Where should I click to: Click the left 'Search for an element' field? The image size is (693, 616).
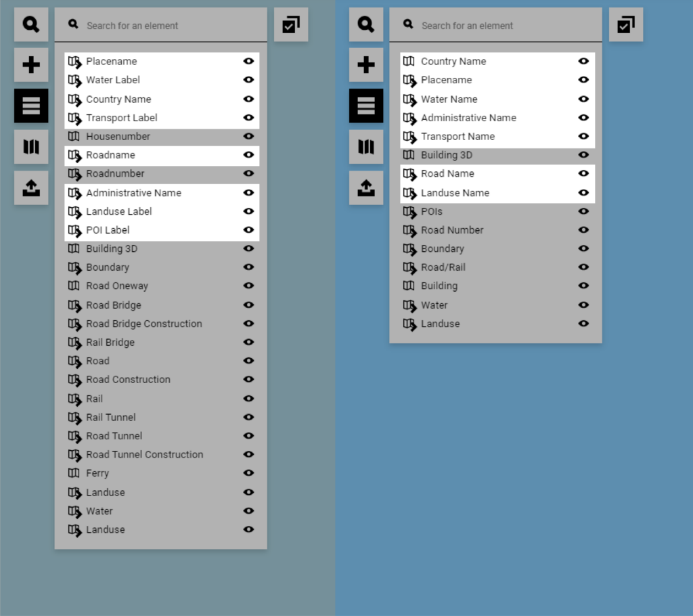pos(161,24)
